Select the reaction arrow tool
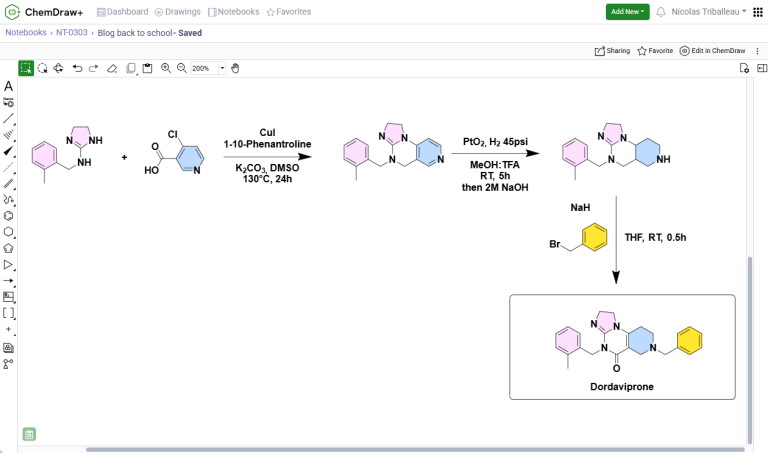Screen dimensions: 768x453 pyautogui.click(x=9, y=281)
